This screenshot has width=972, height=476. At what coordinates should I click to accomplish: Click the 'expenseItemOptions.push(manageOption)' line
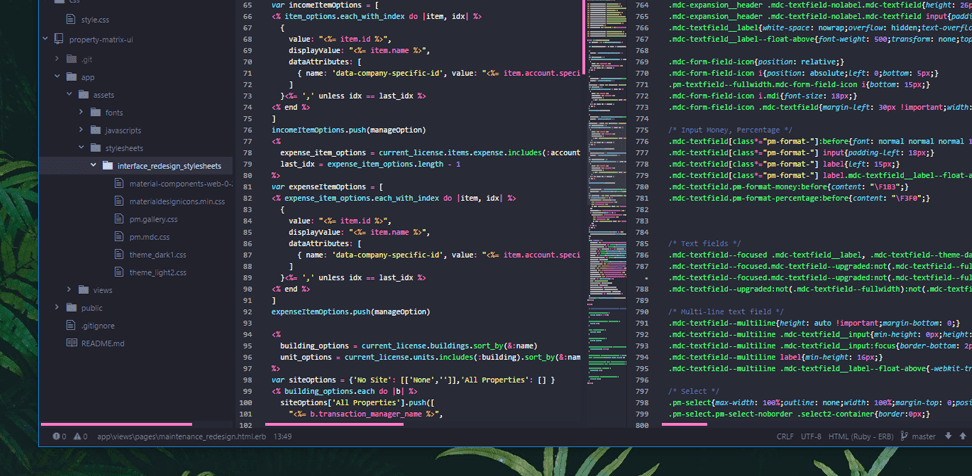[x=351, y=312]
